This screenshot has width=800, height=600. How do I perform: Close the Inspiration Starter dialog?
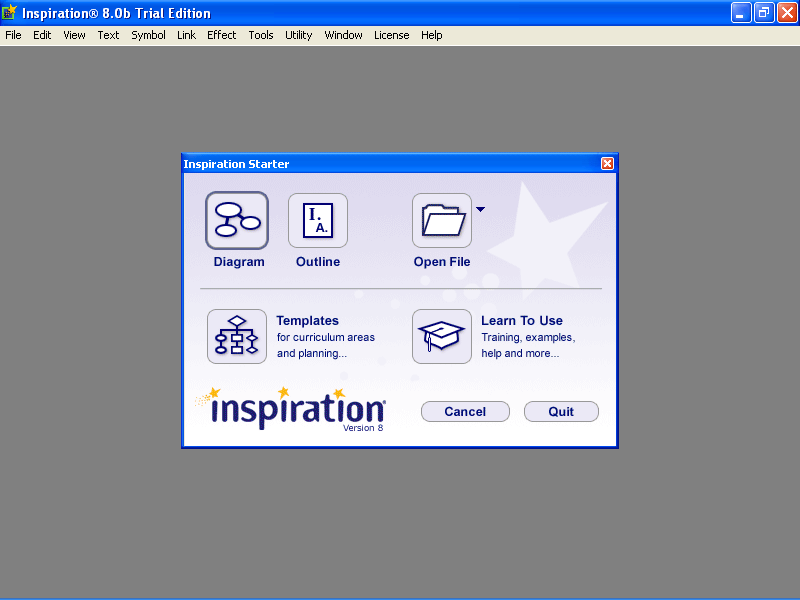[607, 163]
